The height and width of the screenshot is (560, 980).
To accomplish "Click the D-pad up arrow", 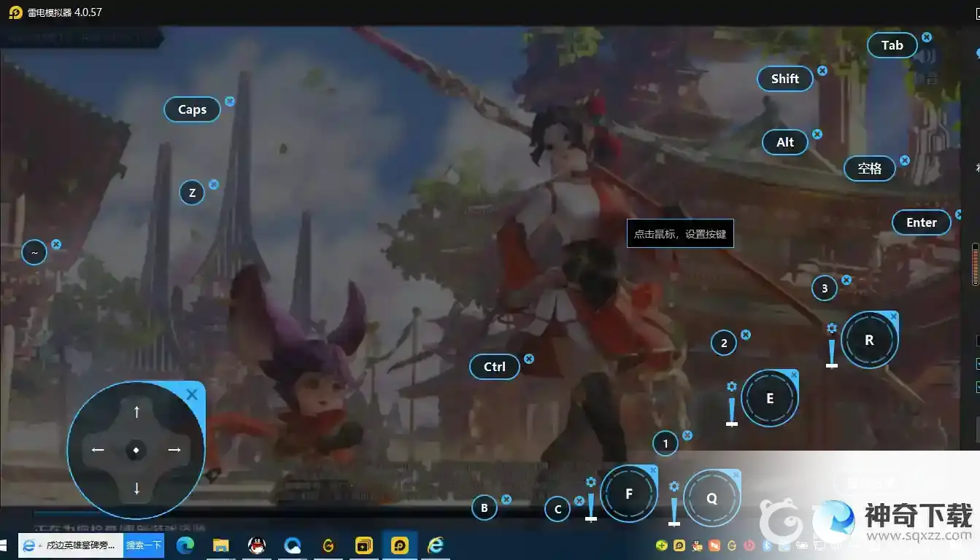I will coord(136,412).
